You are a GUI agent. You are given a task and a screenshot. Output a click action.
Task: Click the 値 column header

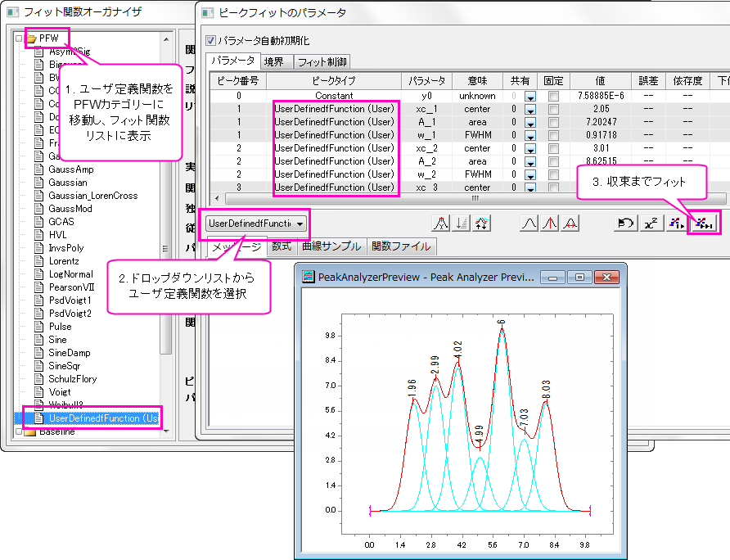[x=601, y=81]
